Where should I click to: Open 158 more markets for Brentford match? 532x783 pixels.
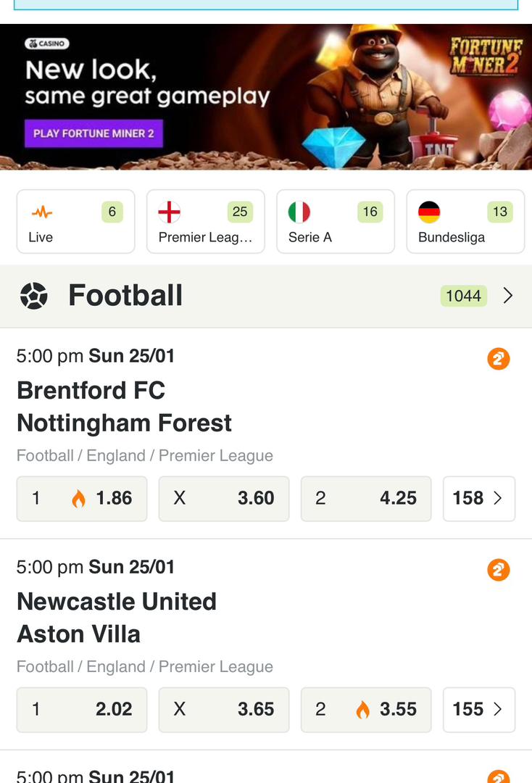pos(478,499)
